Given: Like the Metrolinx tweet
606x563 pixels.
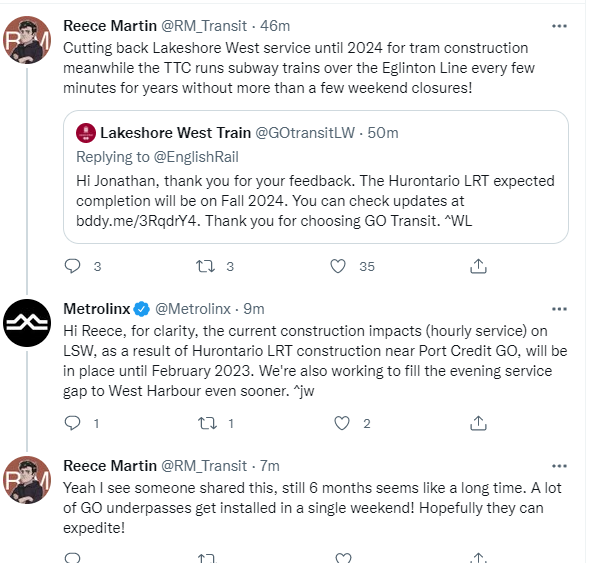Looking at the screenshot, I should point(339,423).
